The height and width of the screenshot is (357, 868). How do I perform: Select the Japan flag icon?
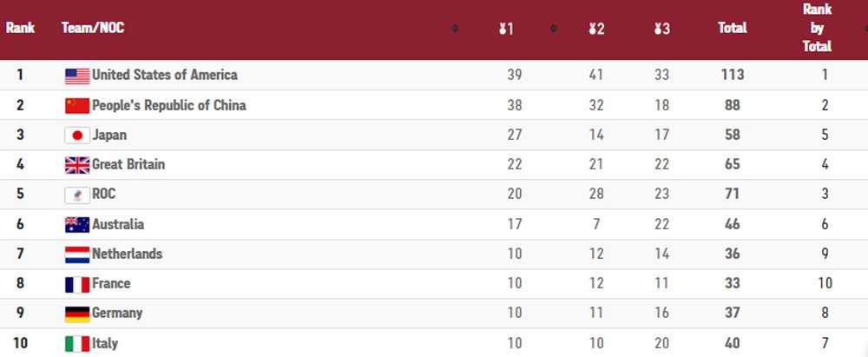(x=77, y=136)
